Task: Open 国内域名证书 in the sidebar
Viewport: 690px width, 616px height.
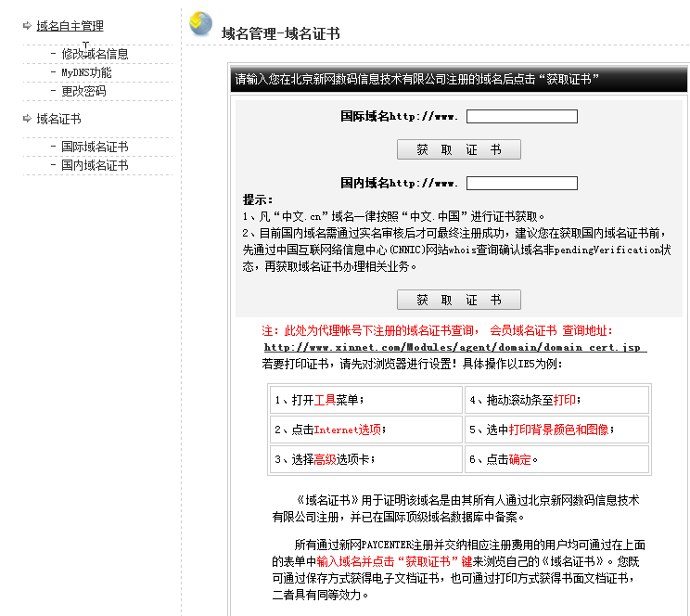Action: pos(95,165)
